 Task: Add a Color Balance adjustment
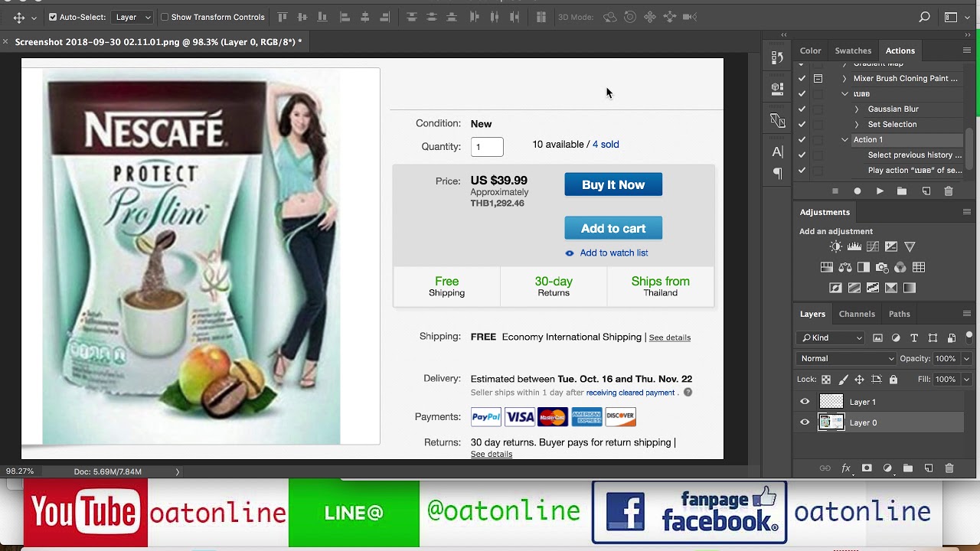click(x=845, y=267)
